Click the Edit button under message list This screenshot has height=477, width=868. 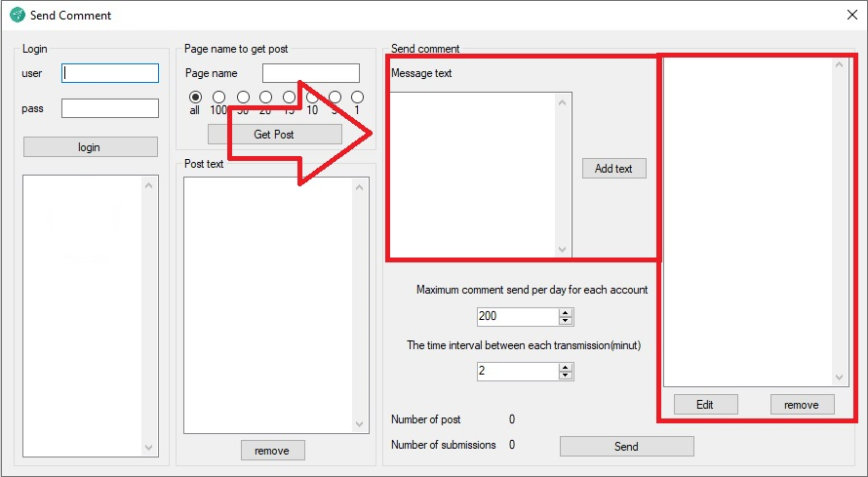point(705,405)
